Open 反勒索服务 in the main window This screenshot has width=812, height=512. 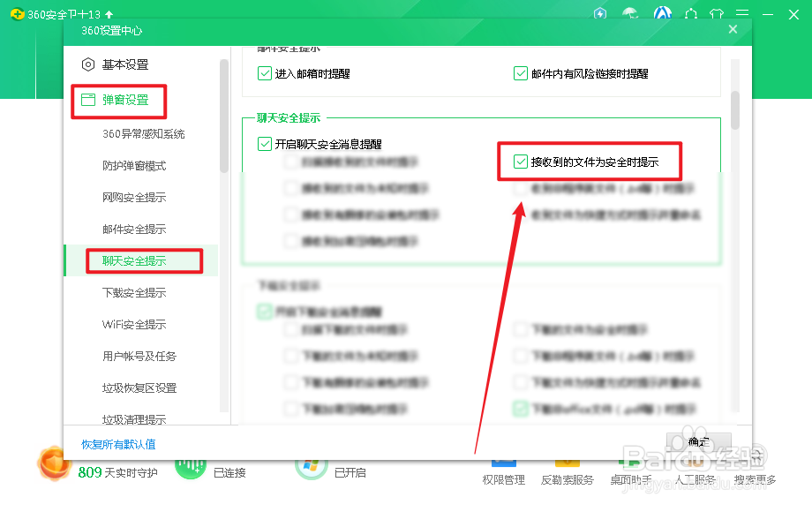(567, 480)
